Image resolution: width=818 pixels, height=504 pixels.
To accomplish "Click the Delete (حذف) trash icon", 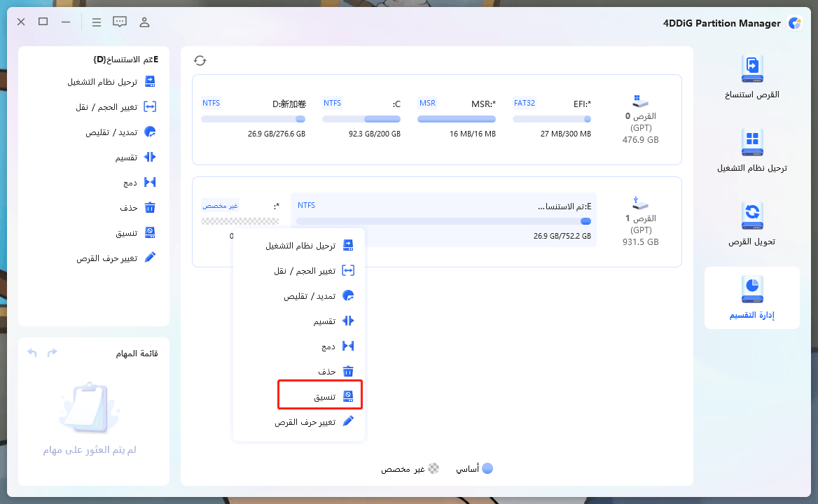I will pos(148,207).
